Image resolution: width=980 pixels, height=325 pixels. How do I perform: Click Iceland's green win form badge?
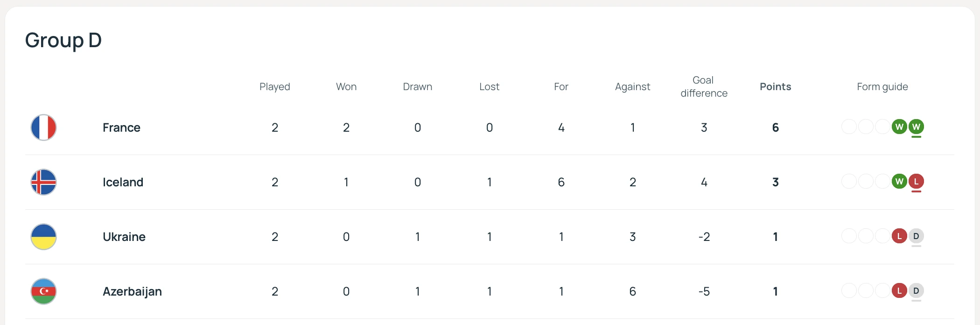coord(899,181)
